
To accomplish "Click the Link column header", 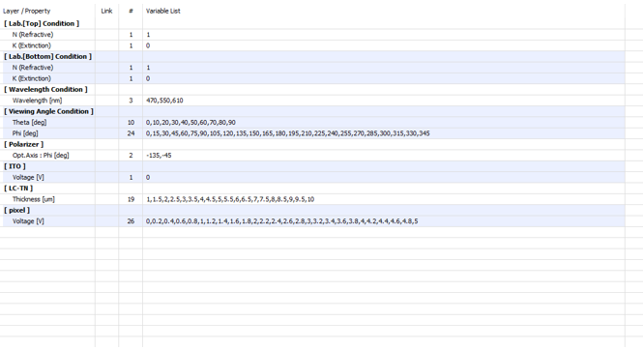I will tap(106, 11).
